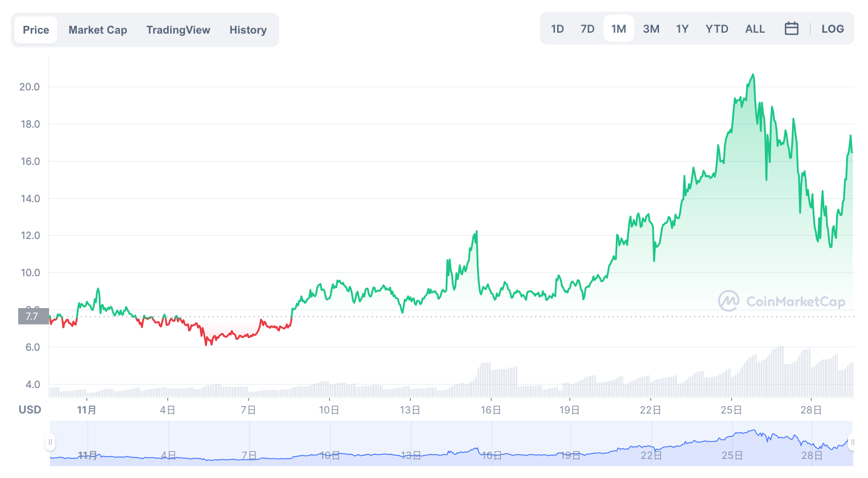Choose the 1M time range
Screen dimensions: 868x478
tap(619, 29)
